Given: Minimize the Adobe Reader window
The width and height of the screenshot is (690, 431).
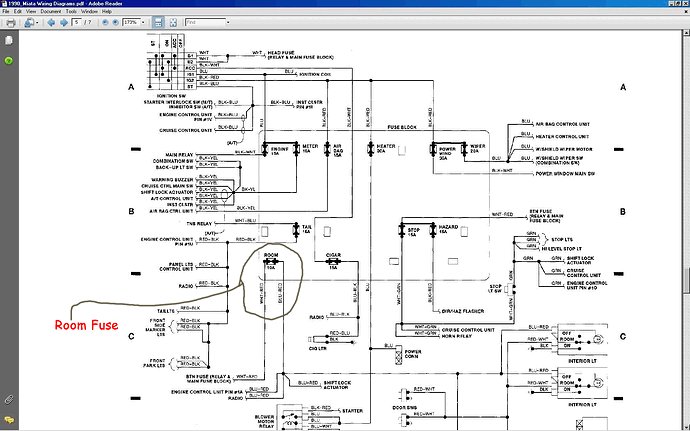Looking at the screenshot, I should (673, 4).
